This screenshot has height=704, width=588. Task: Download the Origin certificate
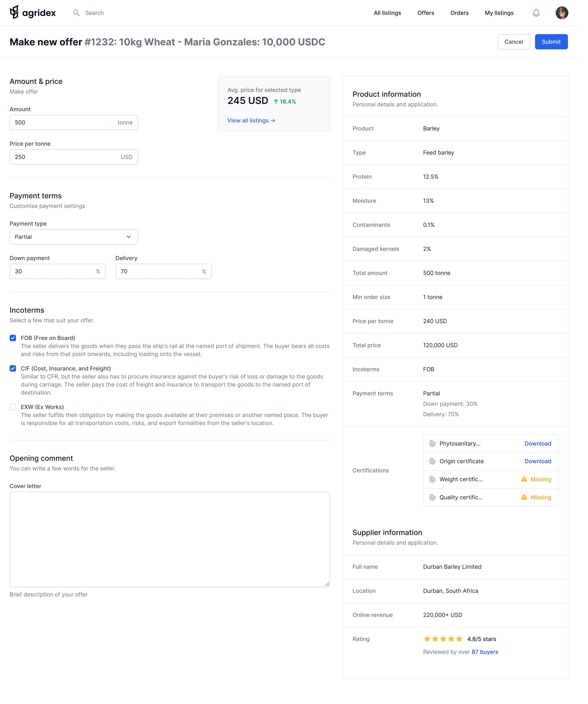[537, 461]
